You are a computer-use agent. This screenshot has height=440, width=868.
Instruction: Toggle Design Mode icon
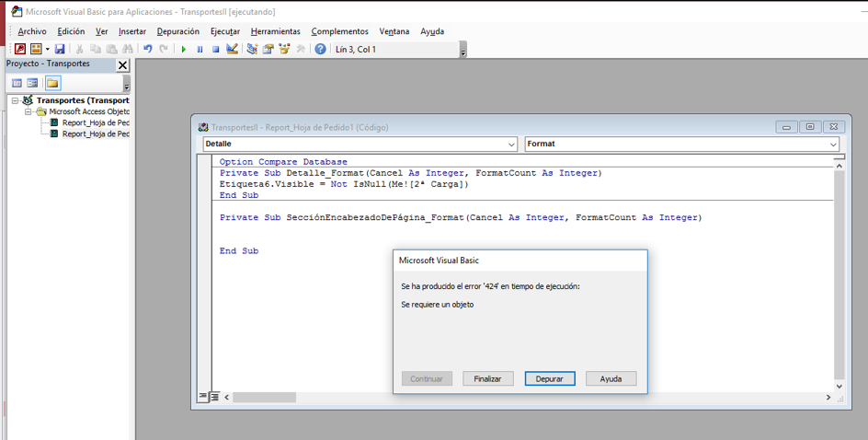click(x=232, y=50)
